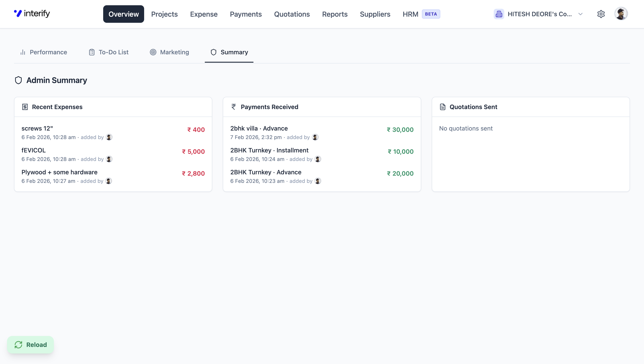The width and height of the screenshot is (644, 364).
Task: Expand the HITESH DEORE's company dropdown chevron
Action: tap(580, 14)
